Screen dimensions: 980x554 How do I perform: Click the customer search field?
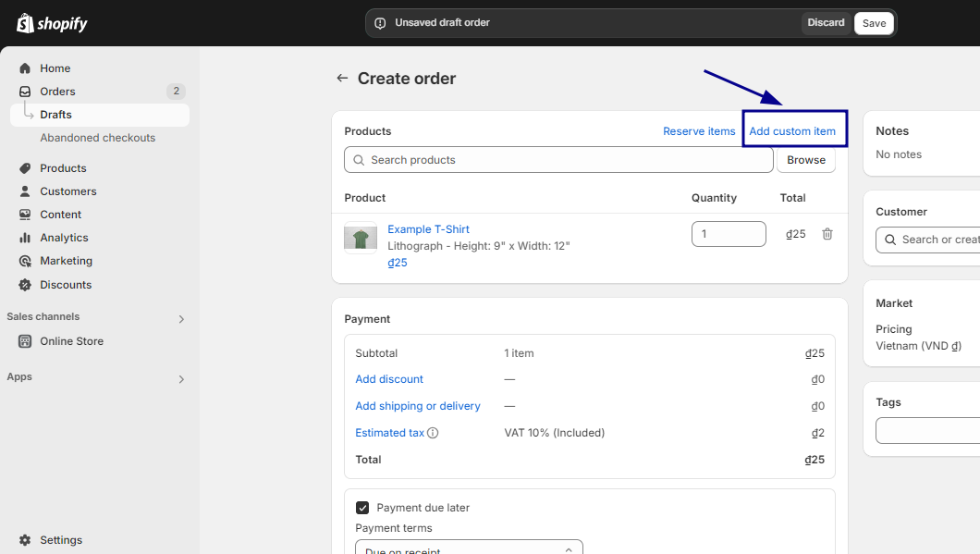tap(928, 240)
